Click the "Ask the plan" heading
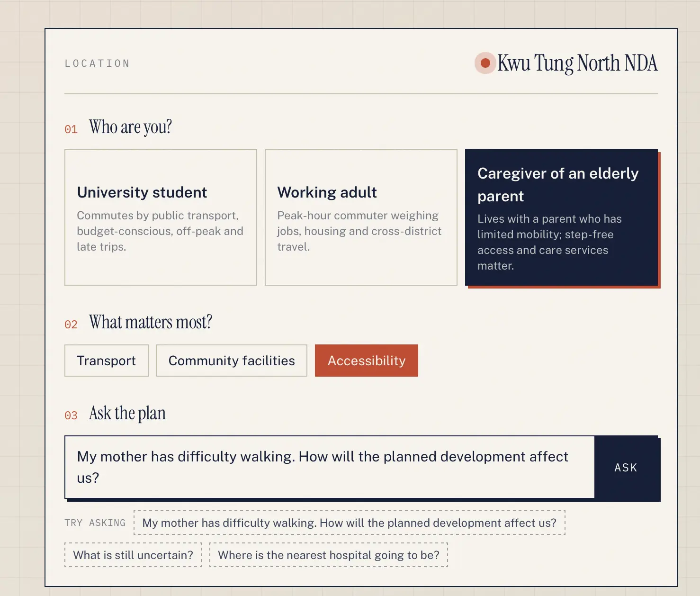 [x=127, y=413]
